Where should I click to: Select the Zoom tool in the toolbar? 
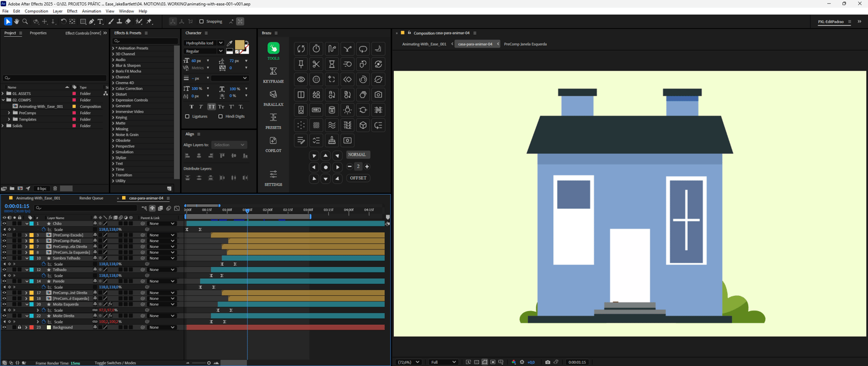click(25, 21)
